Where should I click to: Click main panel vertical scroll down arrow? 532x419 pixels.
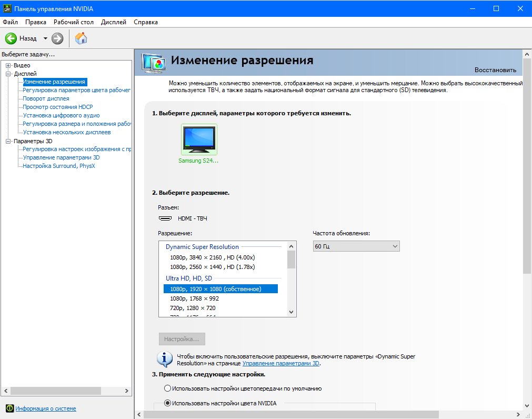coord(527,405)
